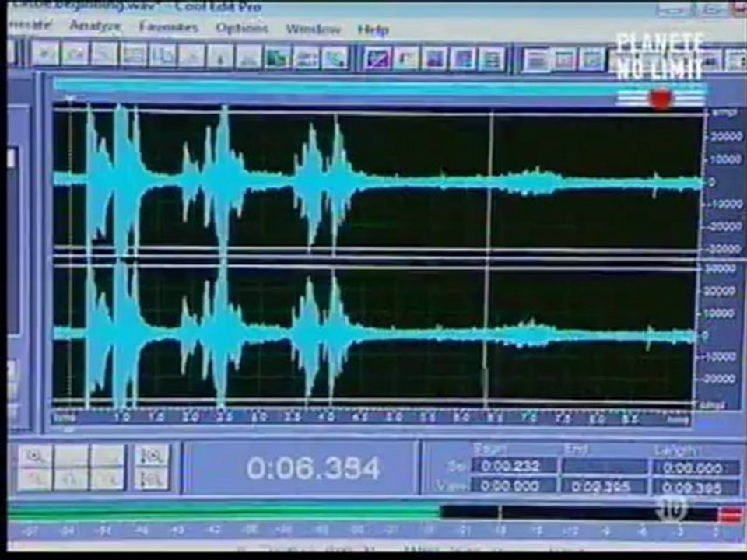Click the View Length field 0:09.395
The image size is (747, 560).
pos(696,488)
